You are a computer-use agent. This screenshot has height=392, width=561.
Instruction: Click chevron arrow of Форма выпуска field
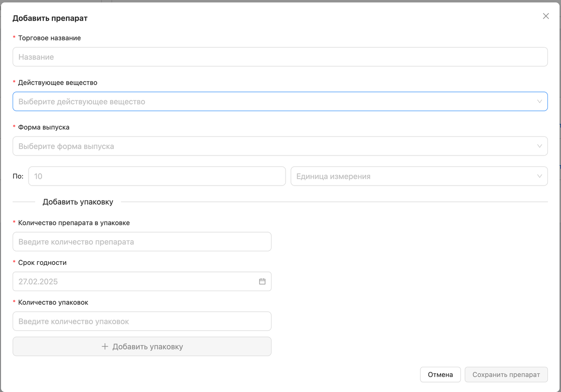pos(539,146)
